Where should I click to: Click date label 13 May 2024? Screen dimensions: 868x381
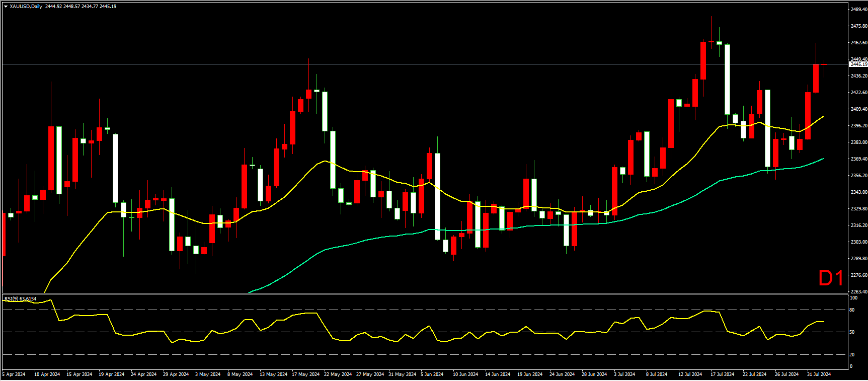pyautogui.click(x=273, y=374)
